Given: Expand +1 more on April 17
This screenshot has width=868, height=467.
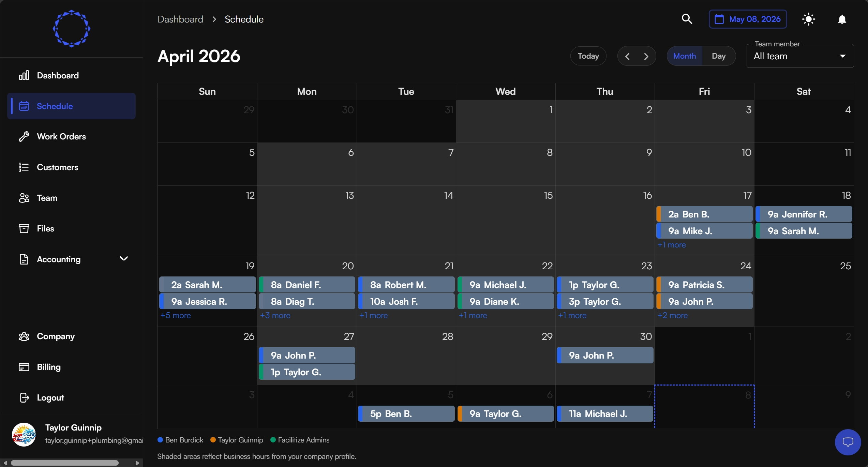Looking at the screenshot, I should point(672,245).
